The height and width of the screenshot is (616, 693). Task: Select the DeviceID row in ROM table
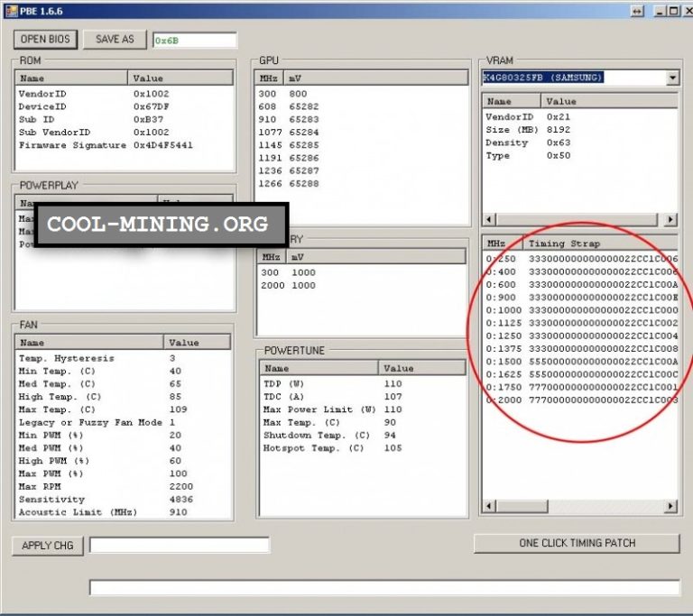click(x=72, y=106)
